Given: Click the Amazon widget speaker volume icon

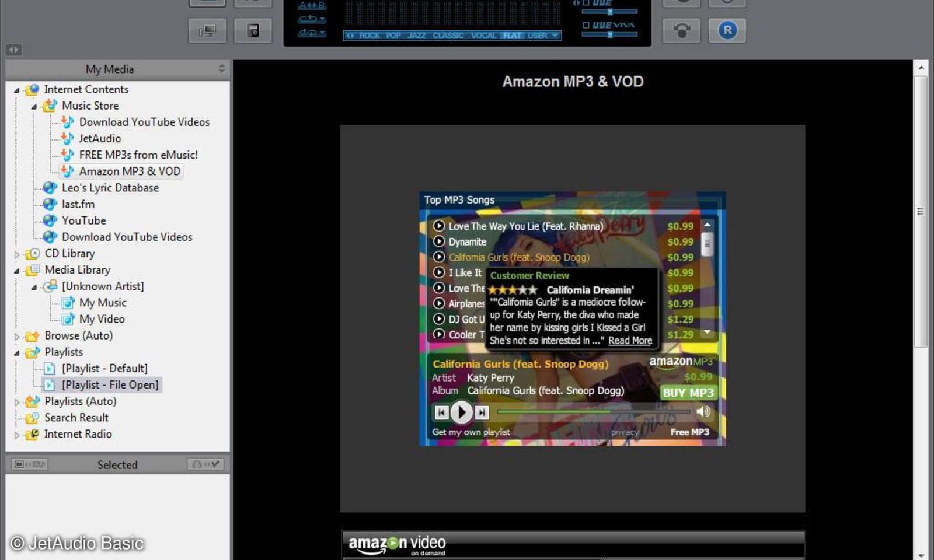Looking at the screenshot, I should tap(703, 412).
